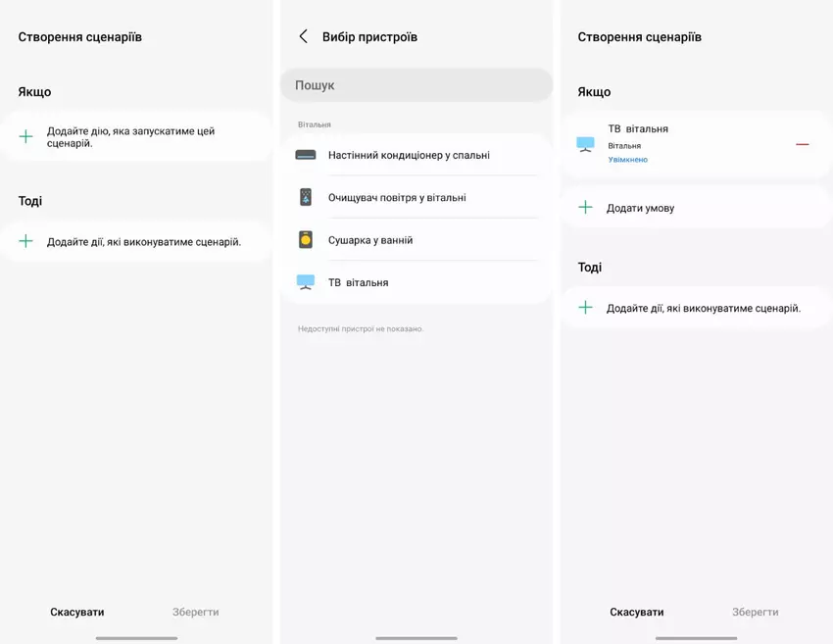Tap Додайте дію, яка запускатиме цей сценарій
Screen dimensions: 833x644
130,137
